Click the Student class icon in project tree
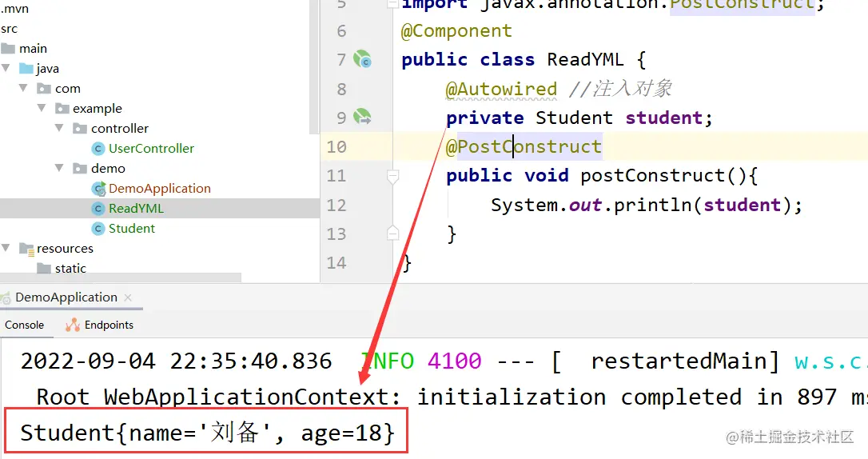Image resolution: width=868 pixels, height=459 pixels. point(98,229)
